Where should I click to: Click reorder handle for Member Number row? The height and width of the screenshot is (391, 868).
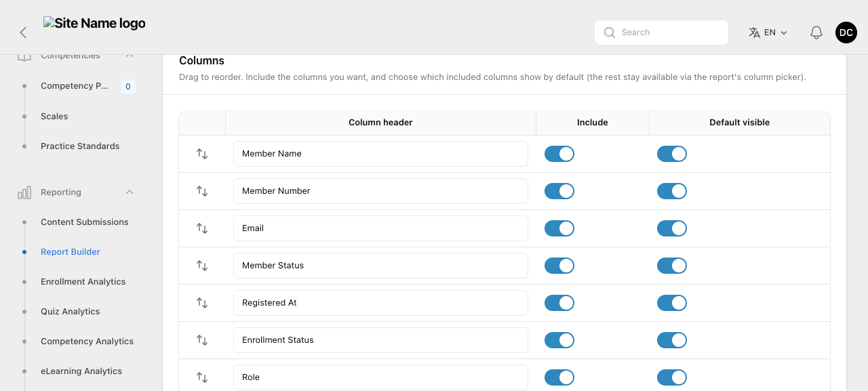pos(202,191)
